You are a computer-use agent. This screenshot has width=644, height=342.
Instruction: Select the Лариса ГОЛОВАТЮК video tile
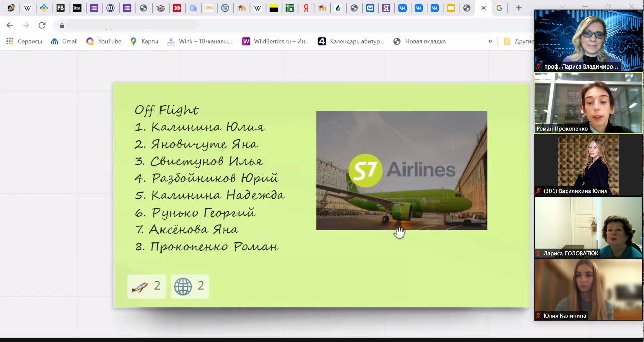pos(588,228)
